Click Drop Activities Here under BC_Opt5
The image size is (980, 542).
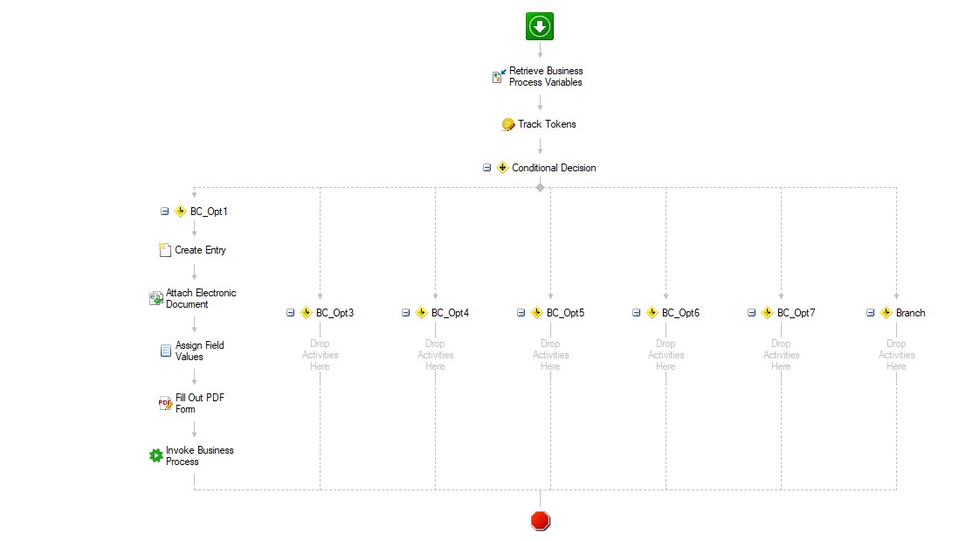[550, 355]
